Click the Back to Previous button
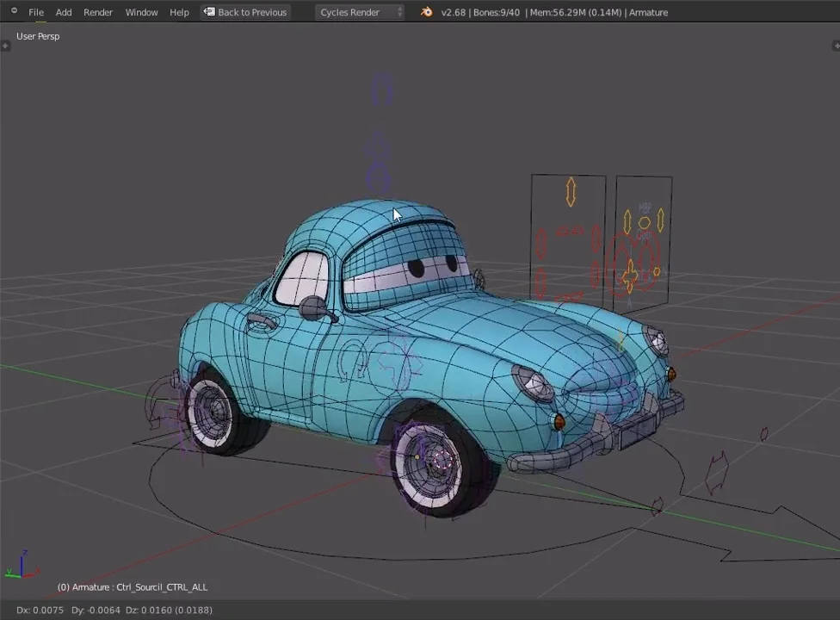Image resolution: width=840 pixels, height=620 pixels. pyautogui.click(x=246, y=12)
